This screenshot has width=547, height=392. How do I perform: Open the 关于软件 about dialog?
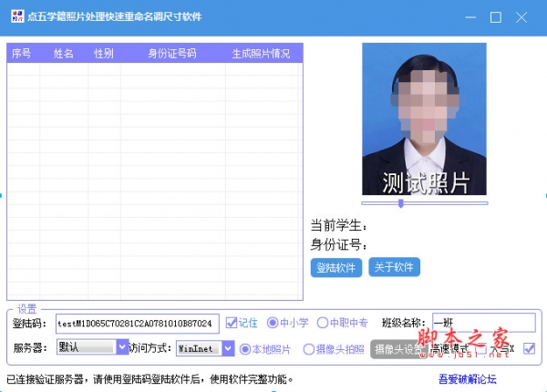tap(394, 267)
